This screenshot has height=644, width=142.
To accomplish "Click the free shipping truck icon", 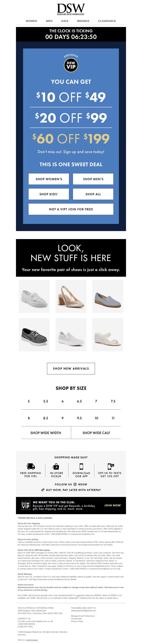I will tap(31, 467).
